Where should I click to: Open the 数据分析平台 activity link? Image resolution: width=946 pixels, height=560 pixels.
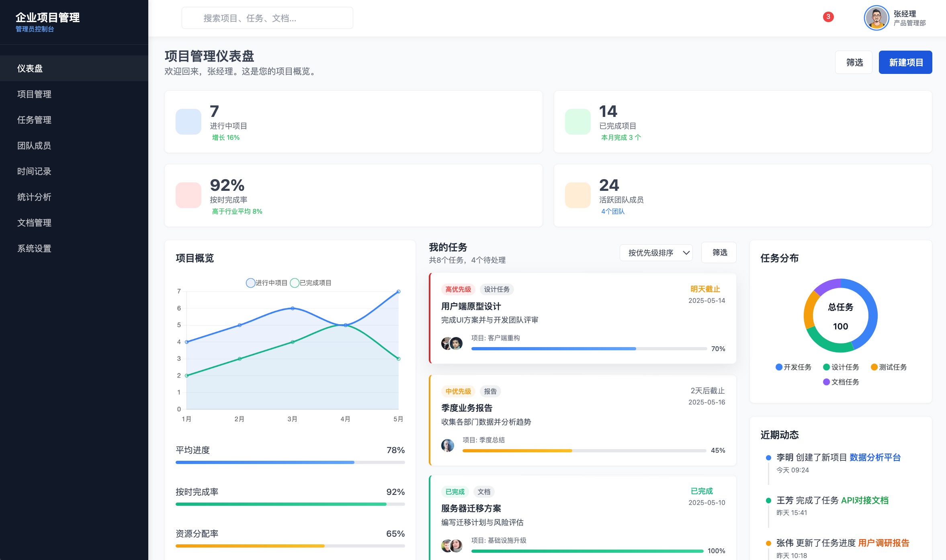[875, 457]
